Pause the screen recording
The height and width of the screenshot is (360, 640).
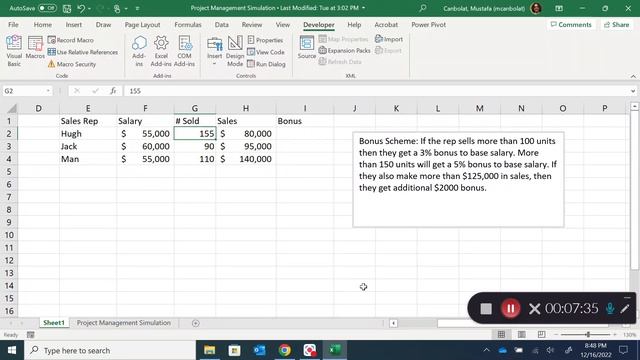pyautogui.click(x=510, y=309)
